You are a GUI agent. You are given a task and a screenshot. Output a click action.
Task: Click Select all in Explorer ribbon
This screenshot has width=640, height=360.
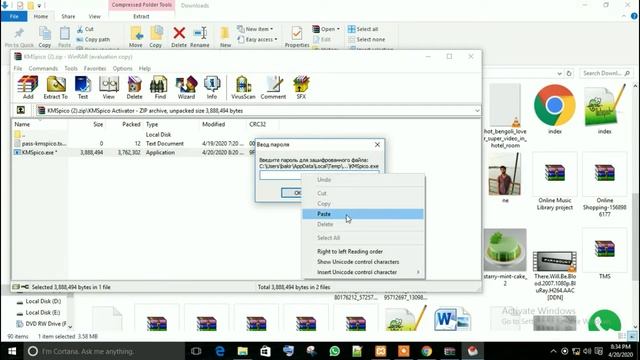363,29
